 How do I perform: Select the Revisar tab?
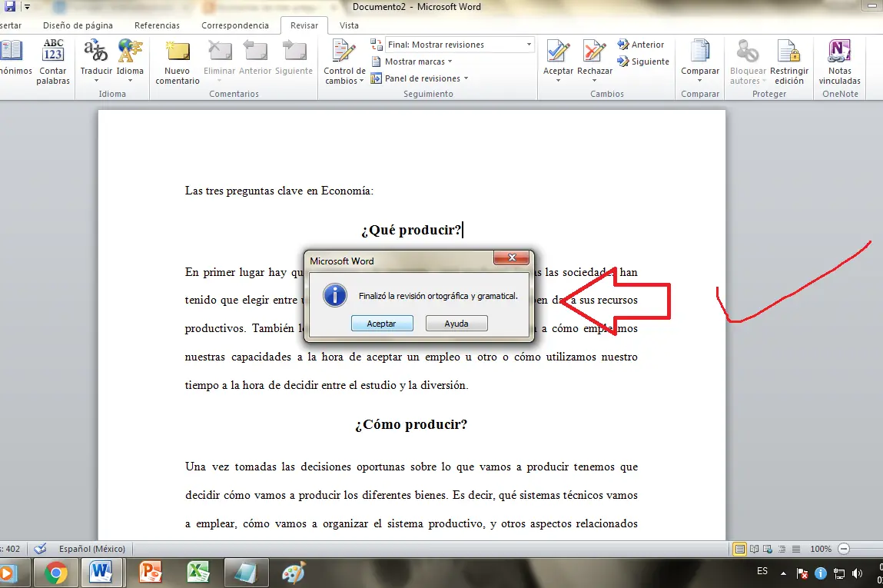pyautogui.click(x=304, y=25)
